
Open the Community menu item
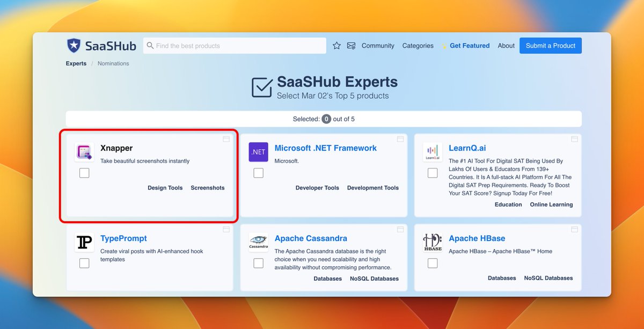click(x=378, y=46)
